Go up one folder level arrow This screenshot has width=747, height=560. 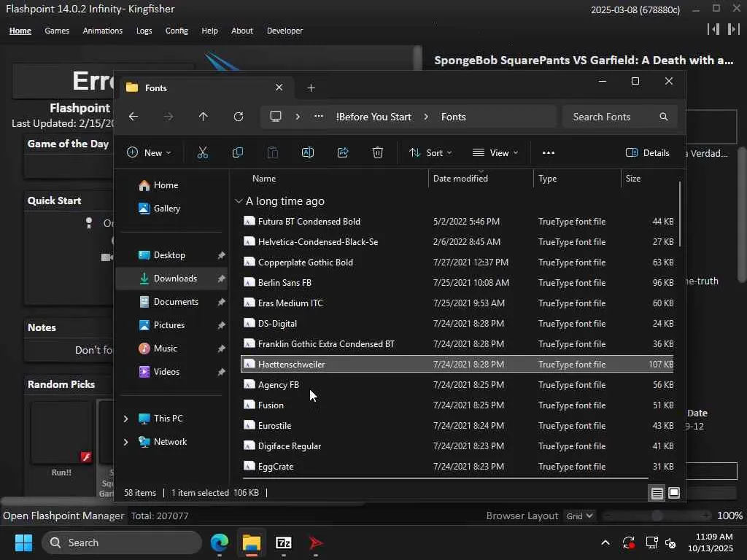tap(204, 117)
